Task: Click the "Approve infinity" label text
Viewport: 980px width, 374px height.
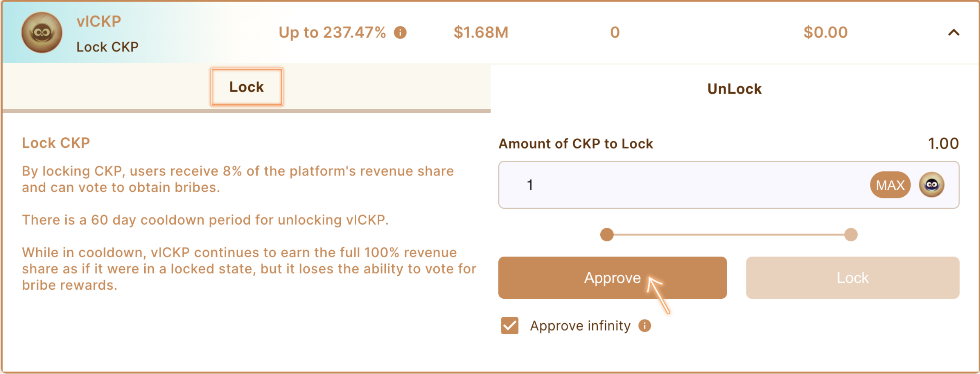Action: tap(580, 326)
